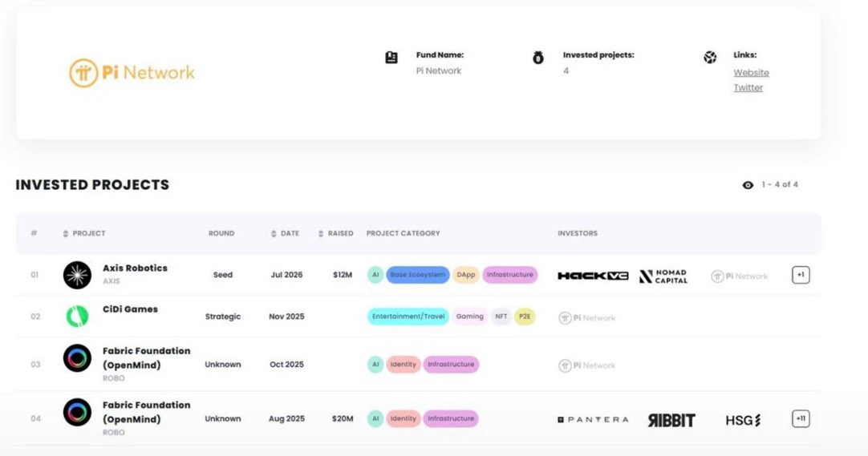This screenshot has height=456, width=868.
Task: Click AI tag in Oct 2025 row
Action: (x=375, y=365)
